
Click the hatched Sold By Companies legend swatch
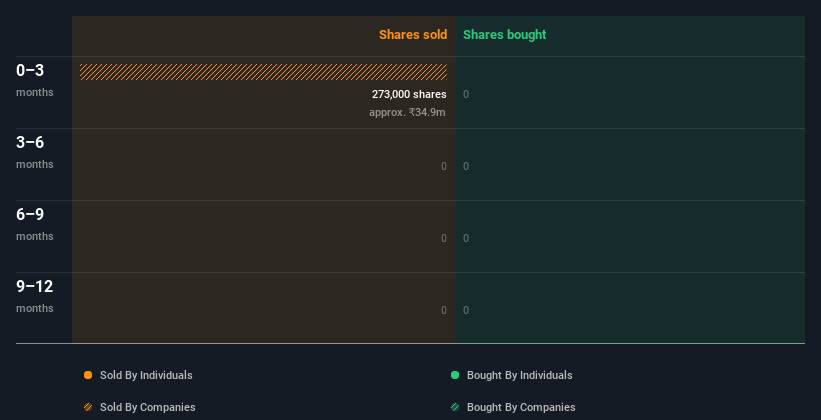tap(88, 407)
